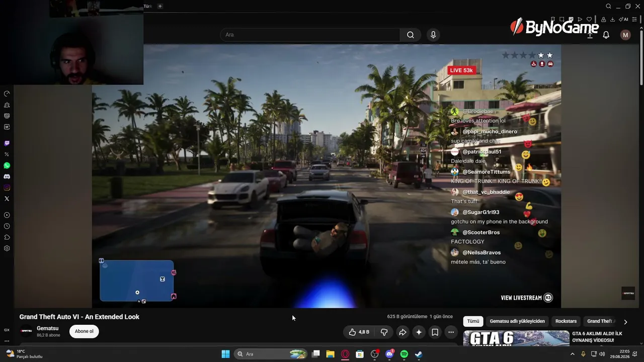Open Steam from the taskbar

click(x=419, y=354)
